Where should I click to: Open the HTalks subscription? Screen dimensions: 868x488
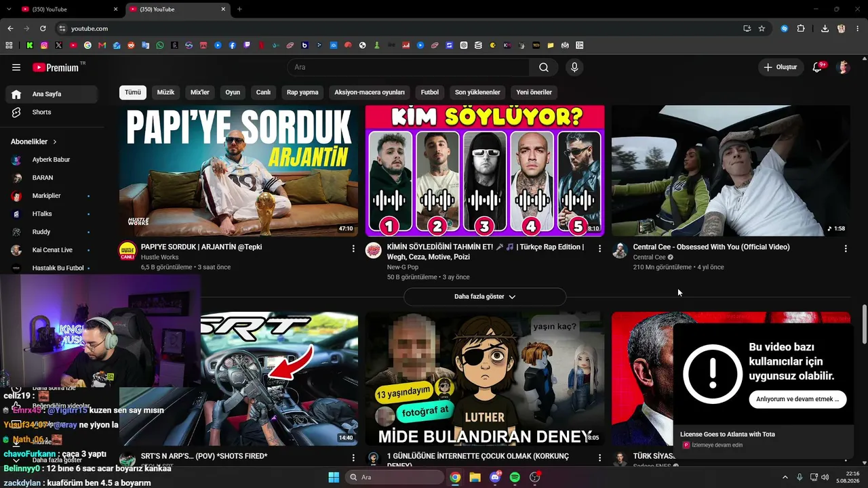pyautogui.click(x=52, y=214)
